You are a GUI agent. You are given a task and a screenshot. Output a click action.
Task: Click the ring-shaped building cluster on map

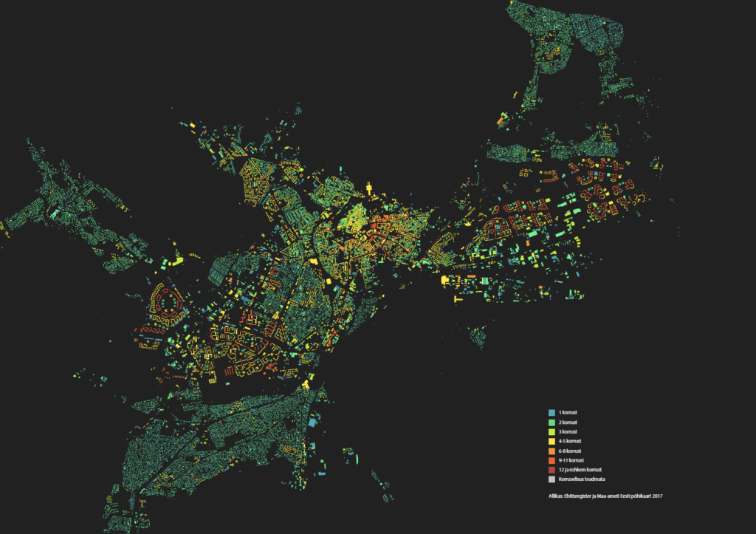tap(168, 304)
